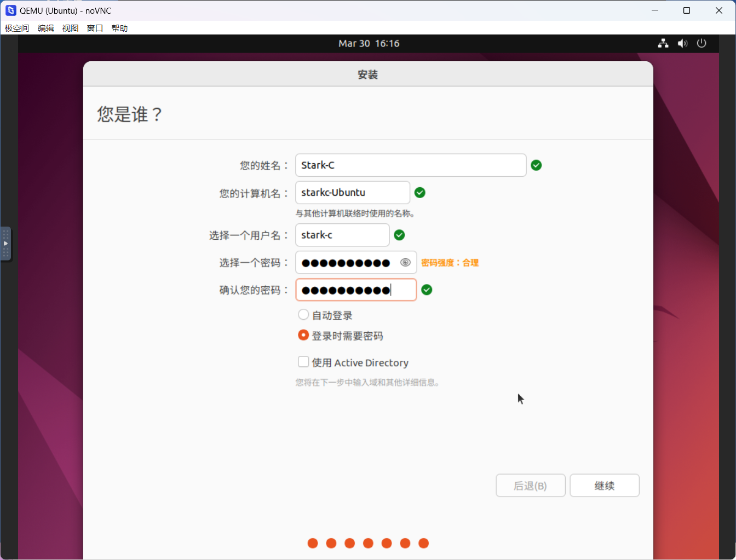The height and width of the screenshot is (560, 736).
Task: Open the 窗口 menu
Action: pyautogui.click(x=95, y=28)
